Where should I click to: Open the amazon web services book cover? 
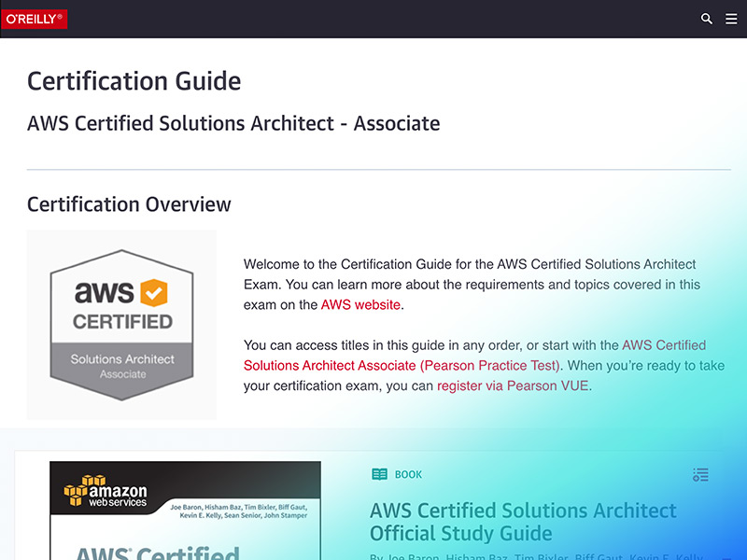click(185, 511)
